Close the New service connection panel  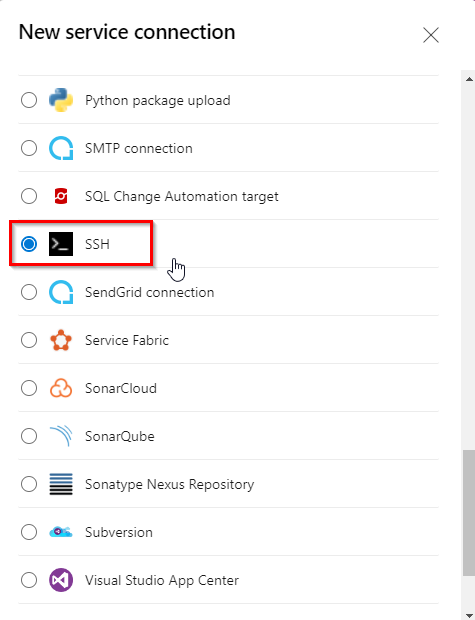(431, 35)
